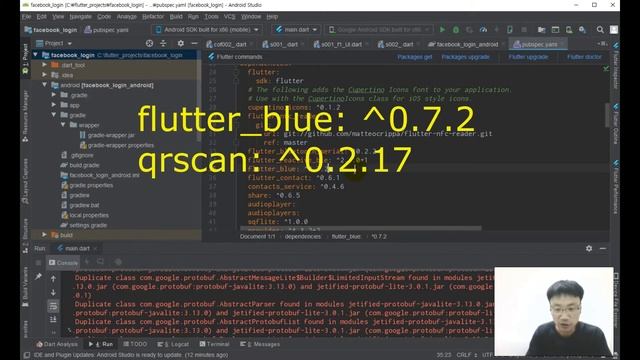Open the main.dart run configuration dropdown

coord(296,30)
